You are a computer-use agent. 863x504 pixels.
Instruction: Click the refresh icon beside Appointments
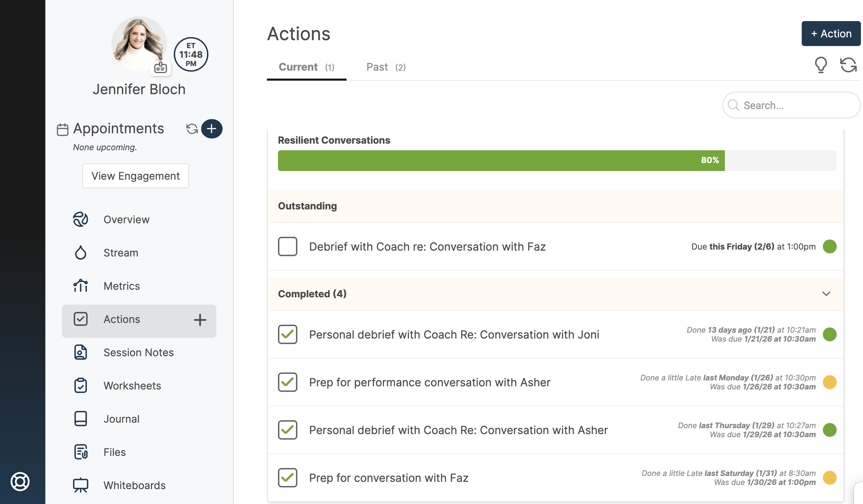click(192, 129)
